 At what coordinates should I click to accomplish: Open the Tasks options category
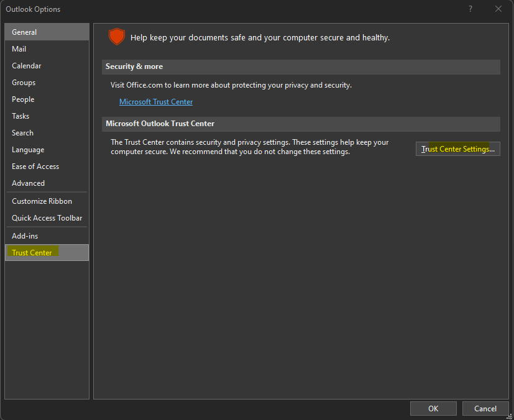pyautogui.click(x=47, y=116)
